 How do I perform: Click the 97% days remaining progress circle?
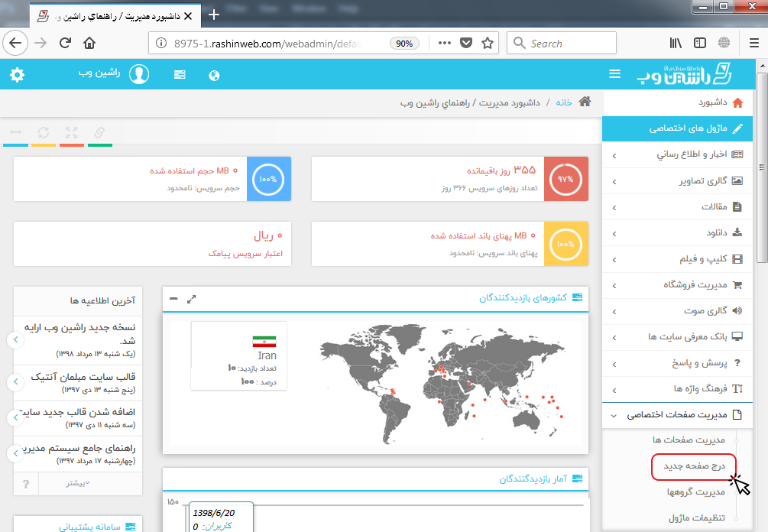pyautogui.click(x=566, y=179)
